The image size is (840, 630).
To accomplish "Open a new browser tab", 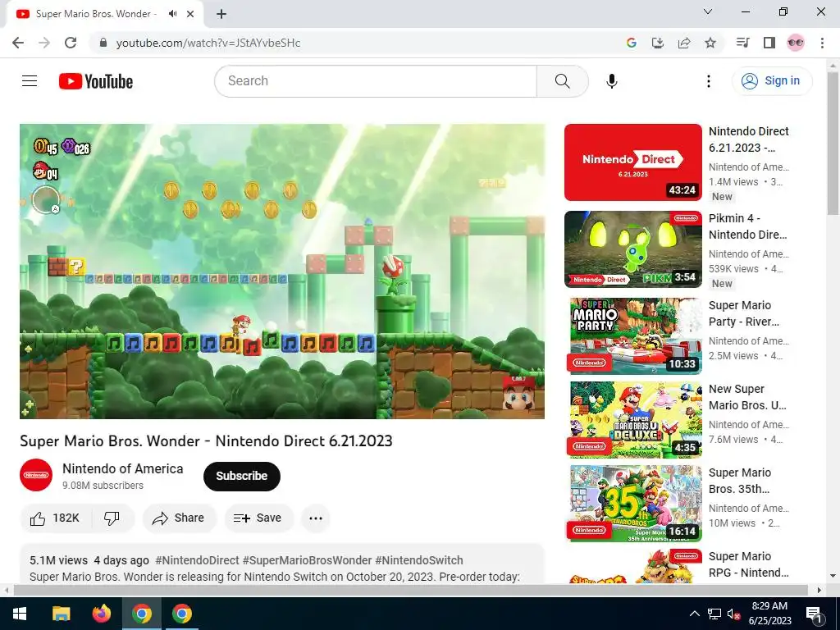I will 221,14.
